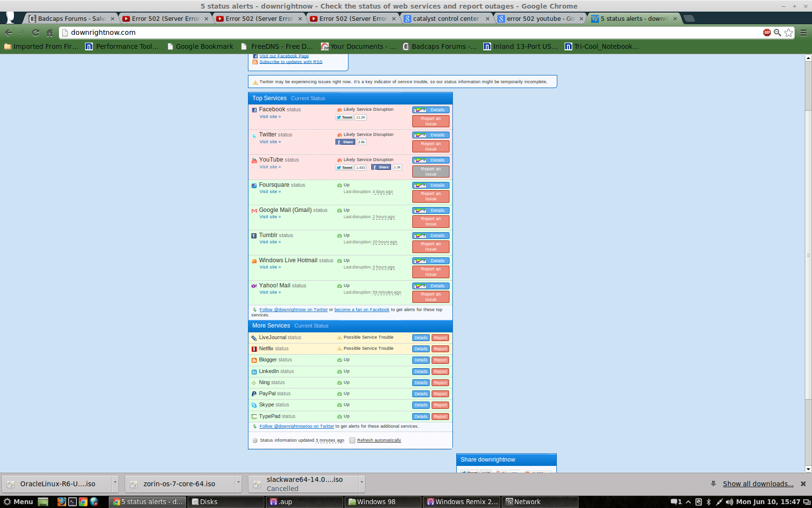Report an issue for Twitter
This screenshot has height=508, width=812.
tap(431, 146)
